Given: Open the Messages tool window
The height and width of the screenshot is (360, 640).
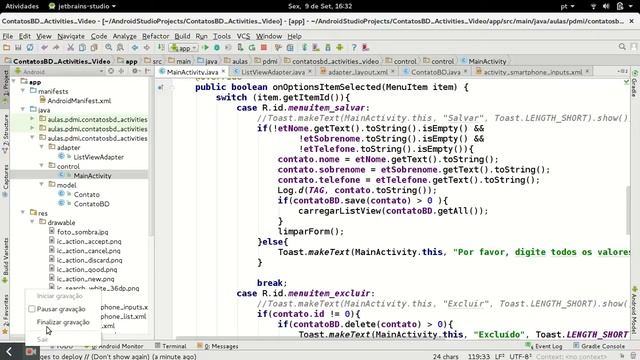Looking at the screenshot, I should click(218, 346).
